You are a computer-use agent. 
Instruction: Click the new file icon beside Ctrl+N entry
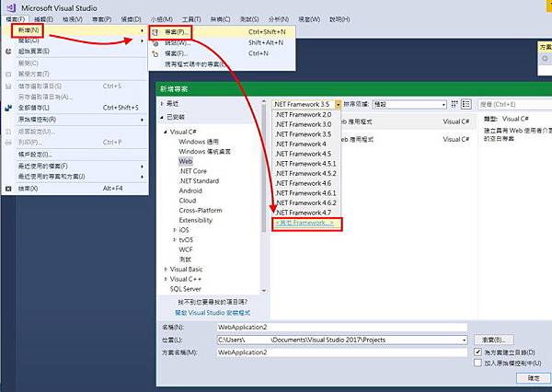(x=155, y=53)
